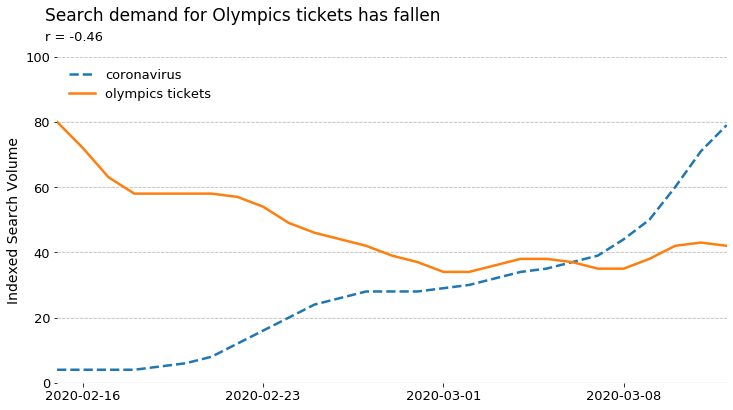Click the 60 y-axis tick label
This screenshot has height=410, width=733.
[x=42, y=188]
